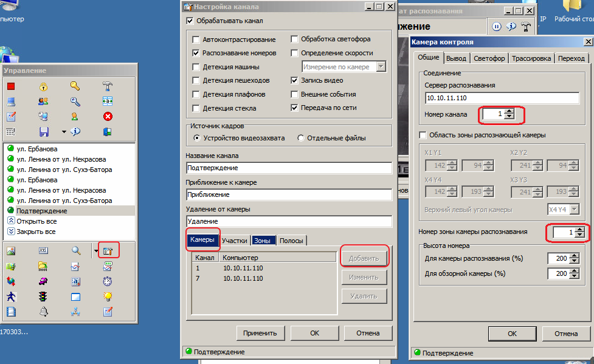Screen dimensions: 594x364
Task: Click the yellow padlock icon
Action: (43, 86)
